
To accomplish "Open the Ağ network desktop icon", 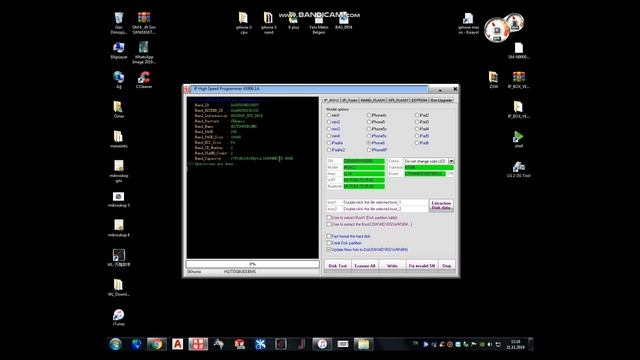I will pyautogui.click(x=119, y=80).
